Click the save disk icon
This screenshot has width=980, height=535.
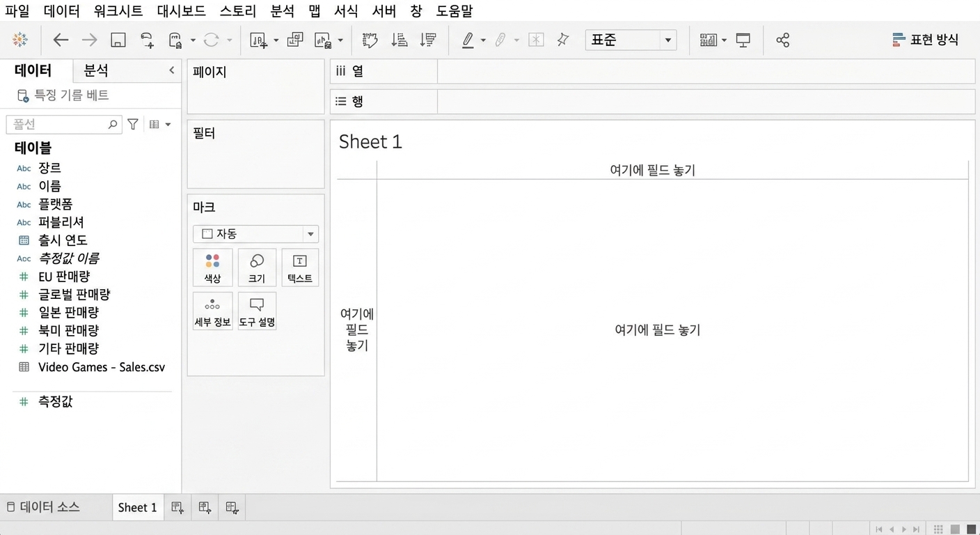point(118,40)
